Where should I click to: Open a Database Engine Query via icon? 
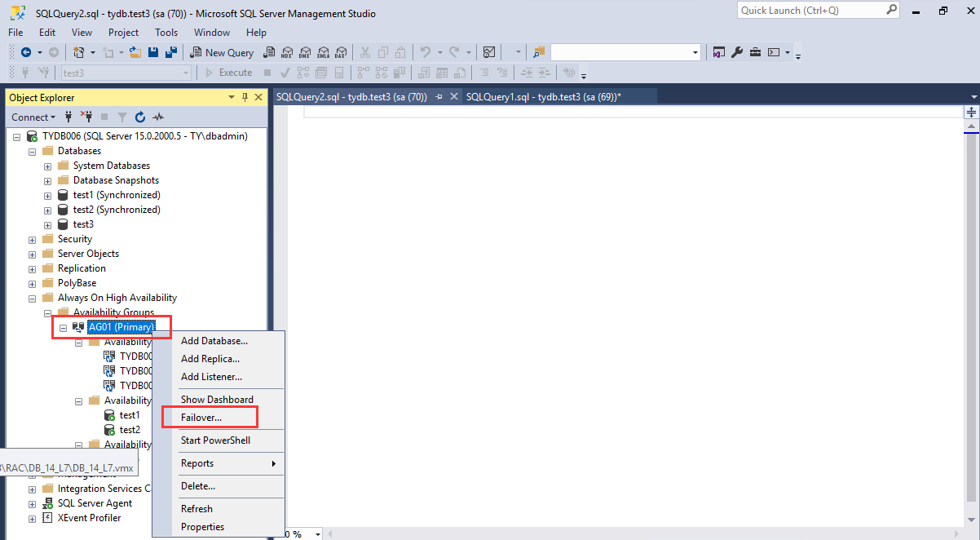267,52
